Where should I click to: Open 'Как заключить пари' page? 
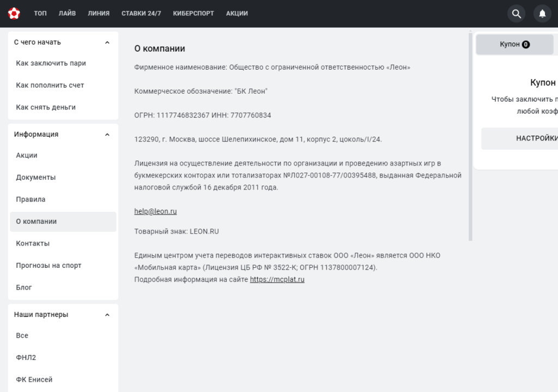tap(63, 63)
